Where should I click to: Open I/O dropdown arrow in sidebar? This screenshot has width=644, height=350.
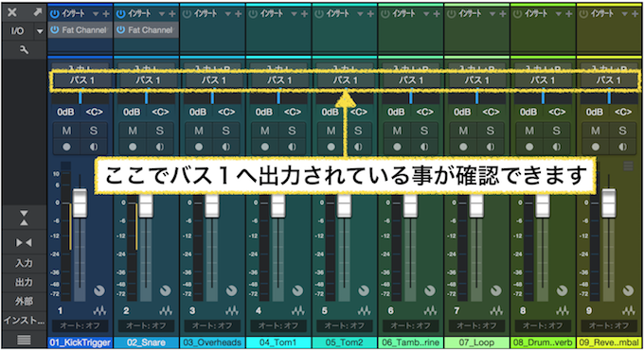pyautogui.click(x=40, y=31)
